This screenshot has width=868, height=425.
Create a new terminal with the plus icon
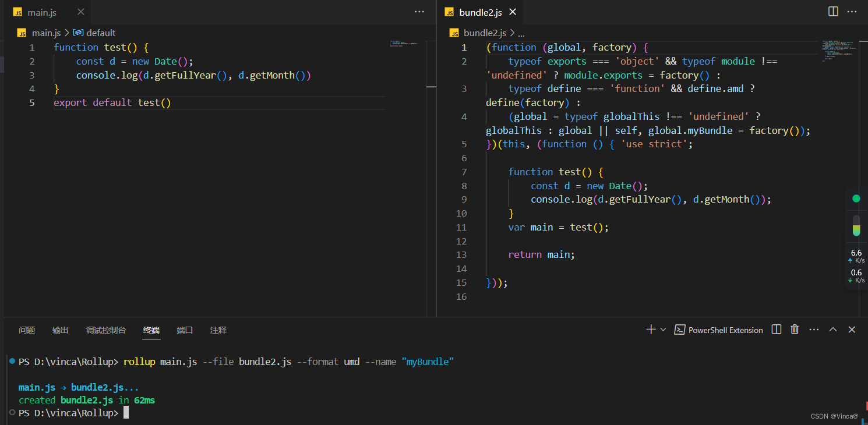651,330
